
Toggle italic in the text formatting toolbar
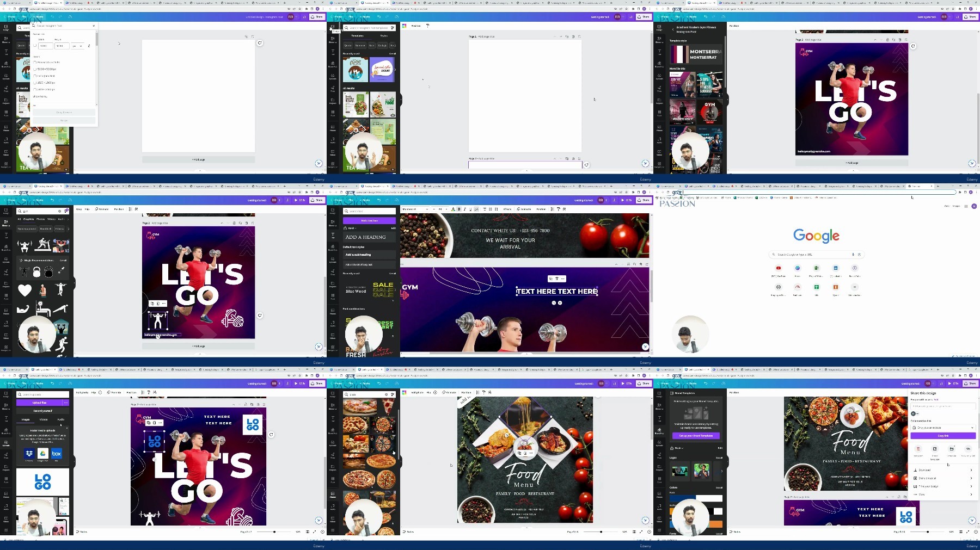point(464,209)
